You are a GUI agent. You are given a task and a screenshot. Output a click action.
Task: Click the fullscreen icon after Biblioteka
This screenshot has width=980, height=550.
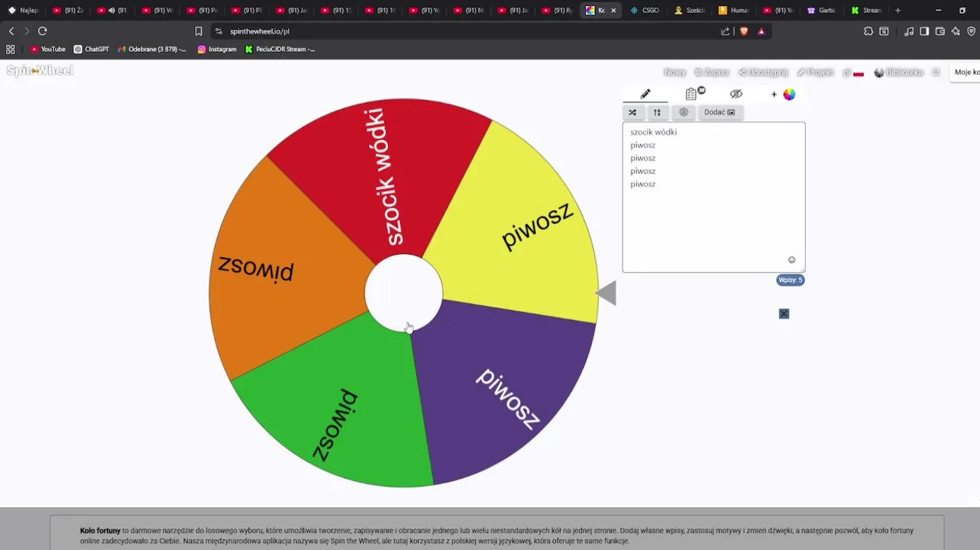click(936, 73)
